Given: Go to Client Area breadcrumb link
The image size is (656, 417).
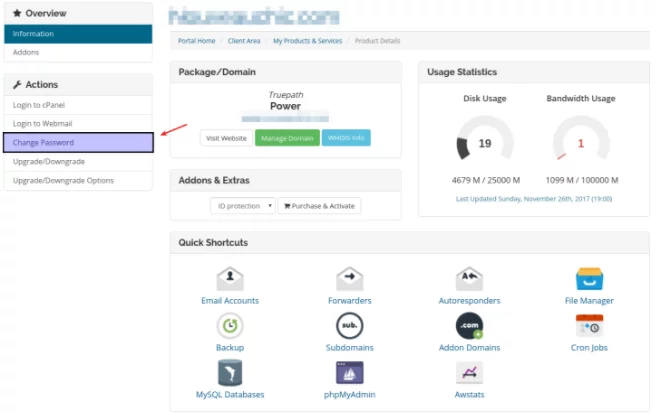Looking at the screenshot, I should coord(244,41).
